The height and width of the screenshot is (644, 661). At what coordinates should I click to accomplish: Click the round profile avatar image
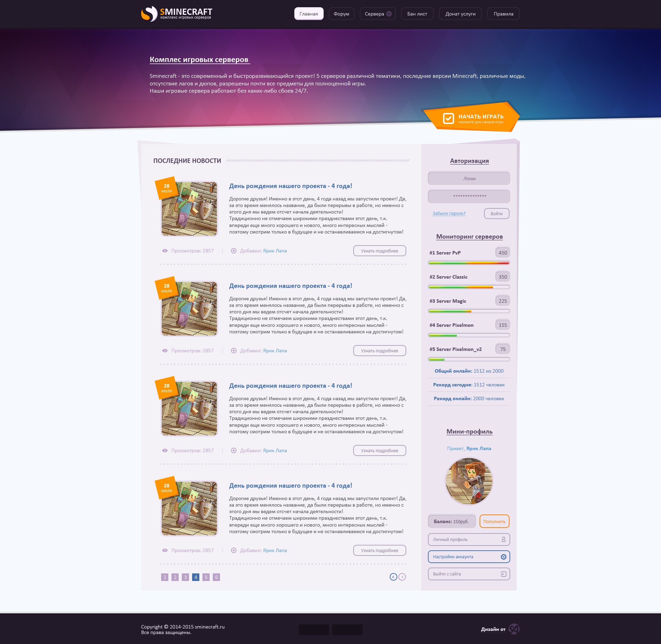click(469, 481)
